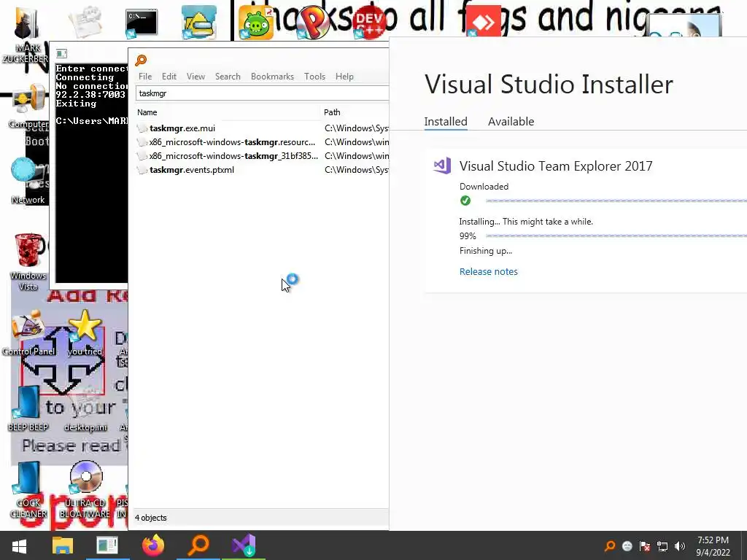Click the download progress bar

point(616,201)
